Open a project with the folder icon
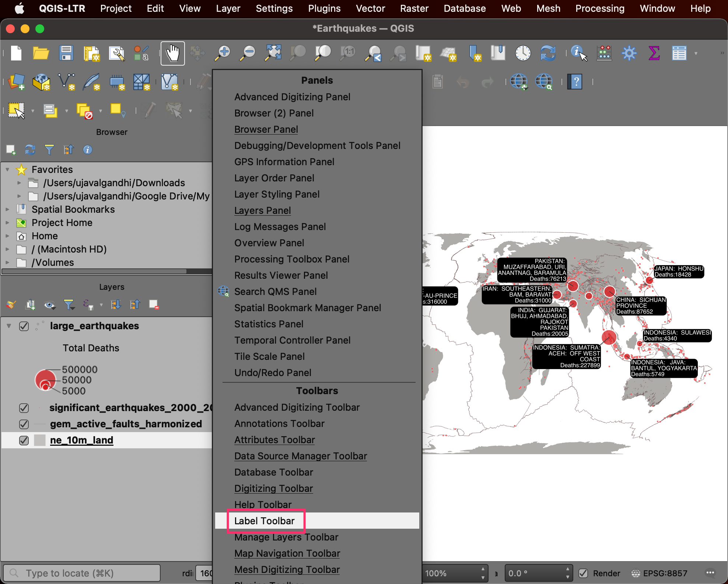This screenshot has width=728, height=584. (41, 53)
